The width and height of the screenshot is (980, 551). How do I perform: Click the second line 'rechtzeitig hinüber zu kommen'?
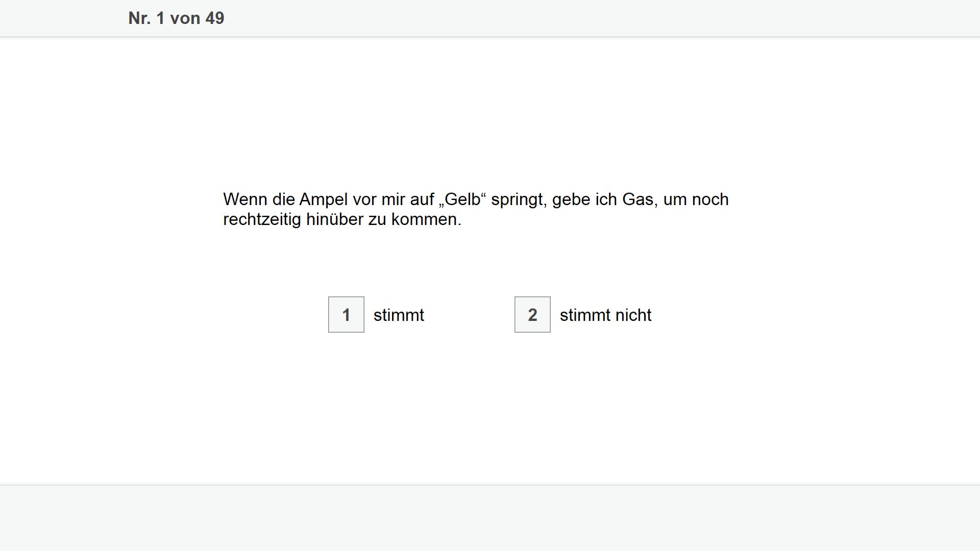342,219
